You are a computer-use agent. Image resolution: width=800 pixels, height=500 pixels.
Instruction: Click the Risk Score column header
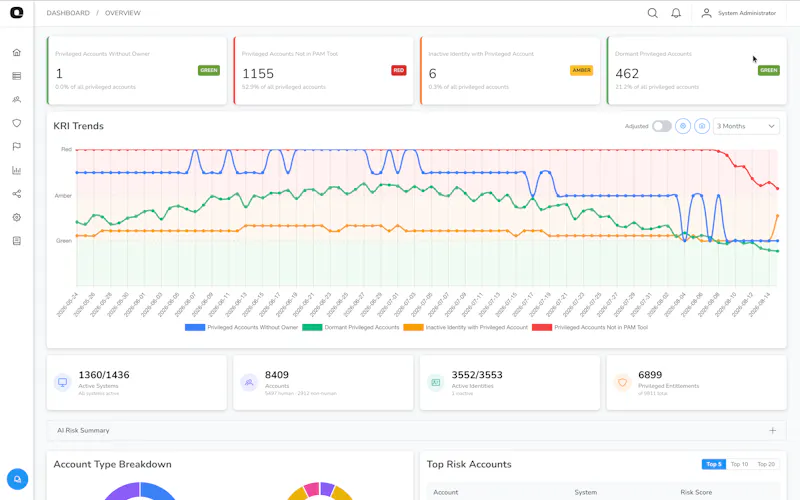[x=696, y=492]
